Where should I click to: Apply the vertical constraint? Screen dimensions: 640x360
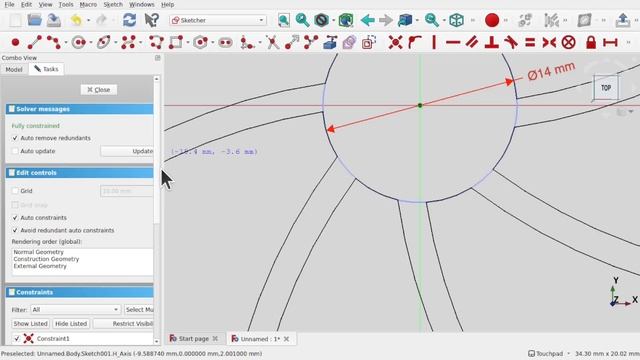(434, 42)
